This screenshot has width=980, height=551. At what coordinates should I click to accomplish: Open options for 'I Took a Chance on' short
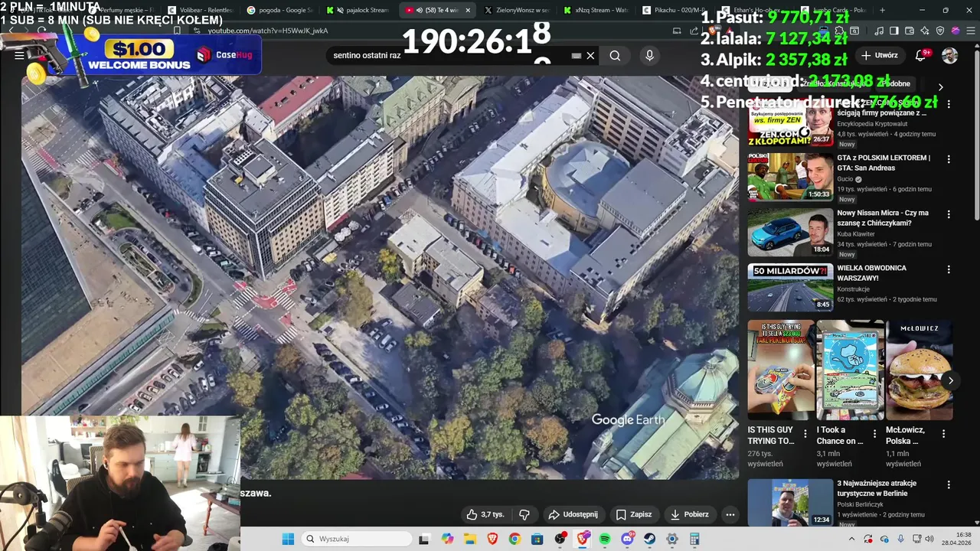click(874, 434)
